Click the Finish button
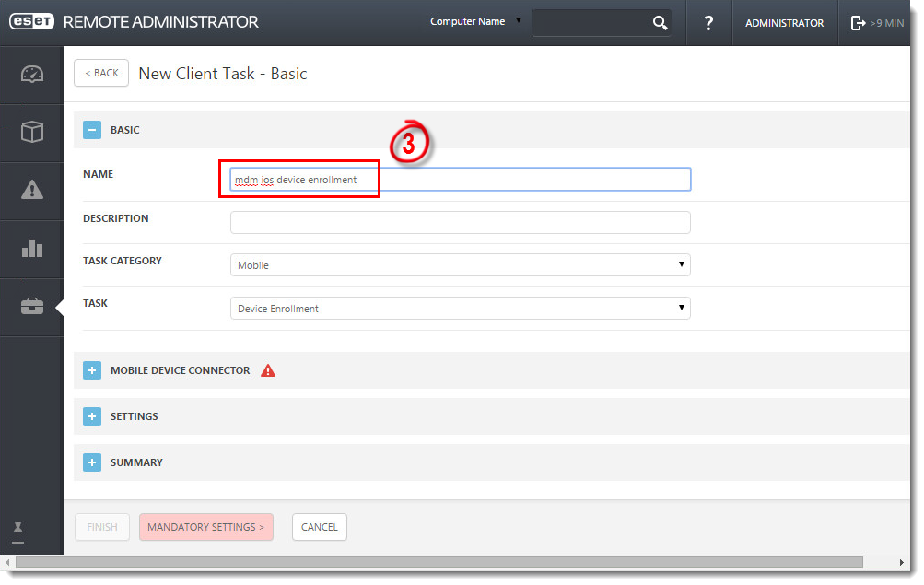Viewport: 924px width, 585px height. pos(102,527)
